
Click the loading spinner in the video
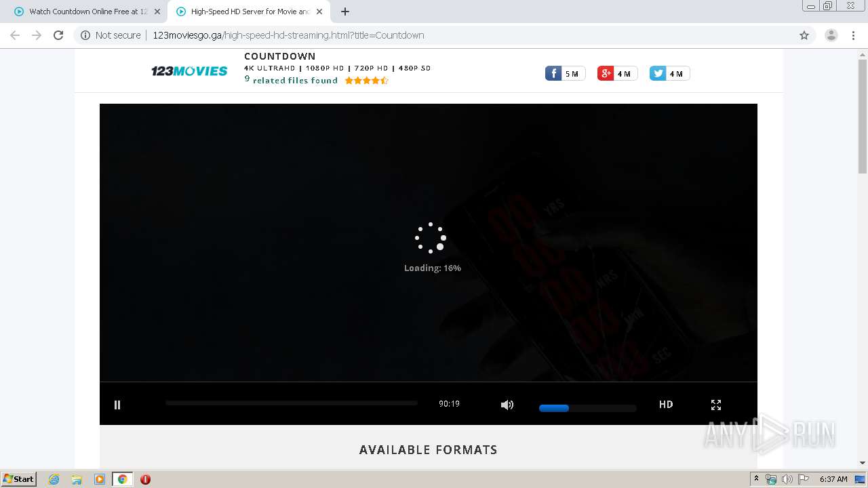[431, 238]
